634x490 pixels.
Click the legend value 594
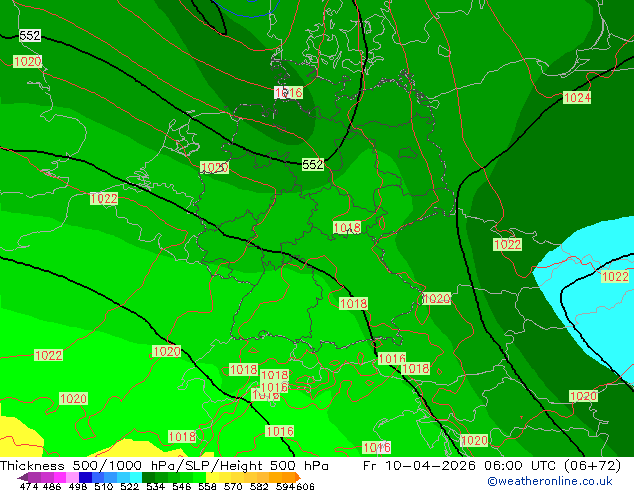(285, 486)
